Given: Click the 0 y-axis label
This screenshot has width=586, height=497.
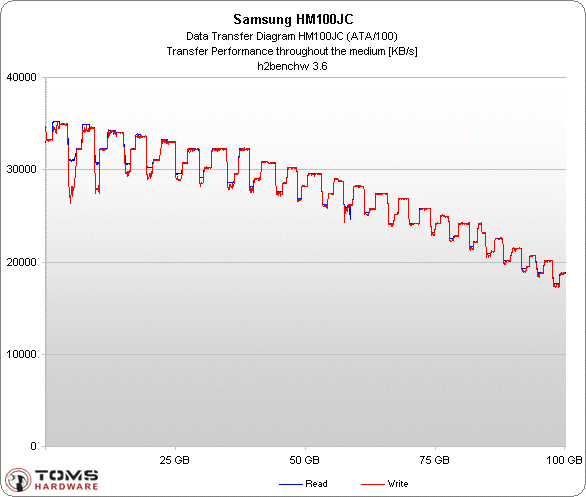Looking at the screenshot, I should pos(34,446).
